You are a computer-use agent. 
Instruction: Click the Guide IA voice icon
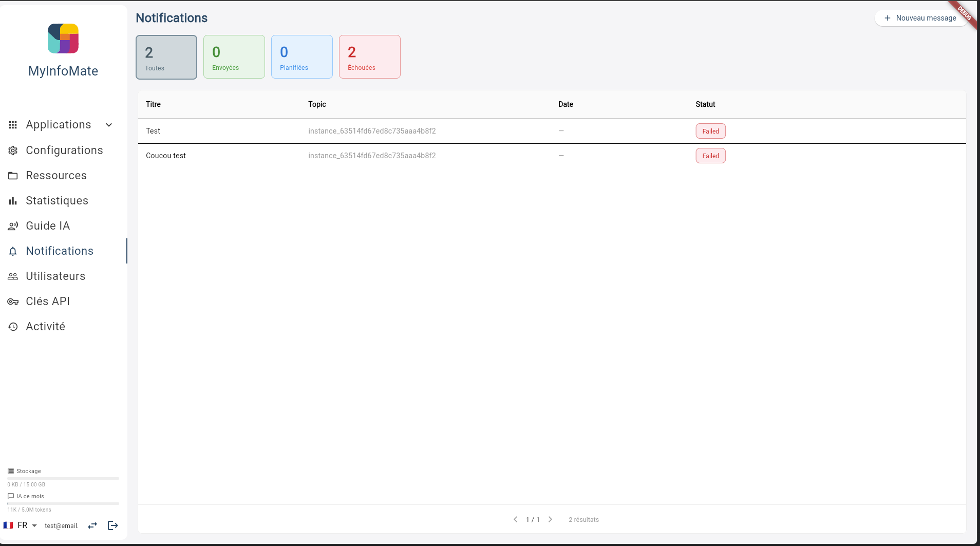click(x=13, y=226)
